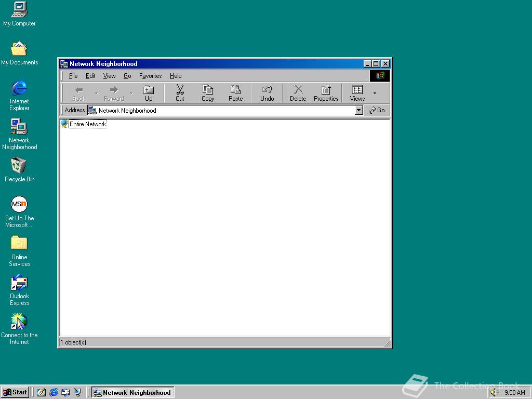Click the 9:50 AM taskbar clock
This screenshot has width=532, height=399.
pyautogui.click(x=515, y=393)
